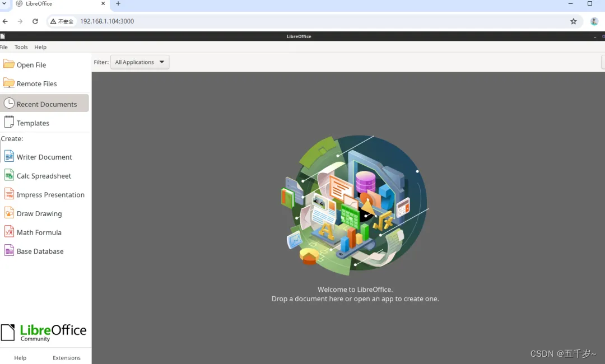
Task: Click the not-secure warning icon in address bar
Action: coord(53,21)
